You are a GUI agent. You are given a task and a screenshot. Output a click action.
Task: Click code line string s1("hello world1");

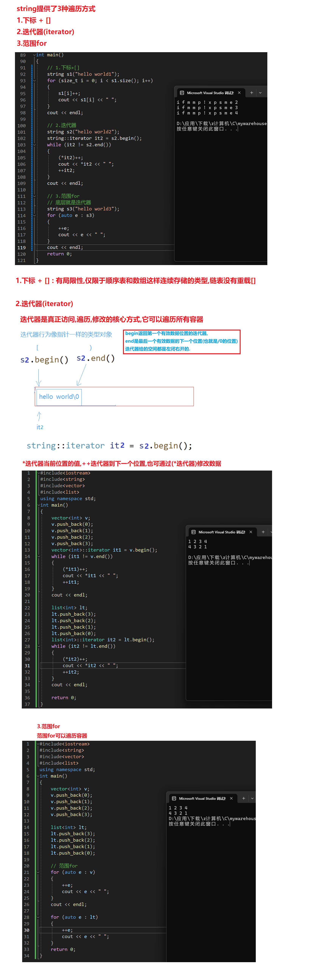tap(83, 74)
